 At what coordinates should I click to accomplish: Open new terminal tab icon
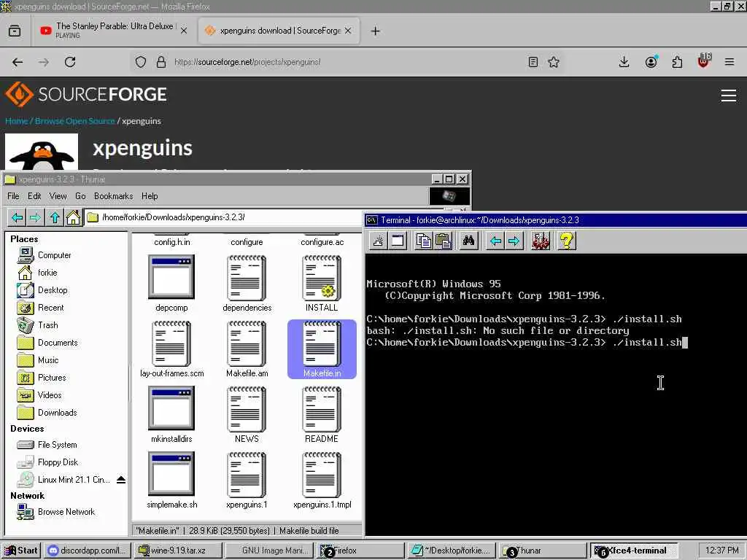(379, 241)
